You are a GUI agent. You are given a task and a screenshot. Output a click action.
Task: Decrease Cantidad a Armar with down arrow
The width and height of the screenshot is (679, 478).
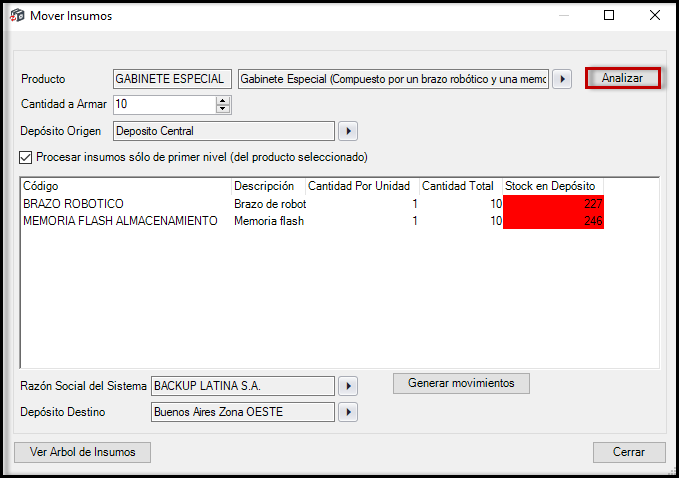(x=223, y=109)
